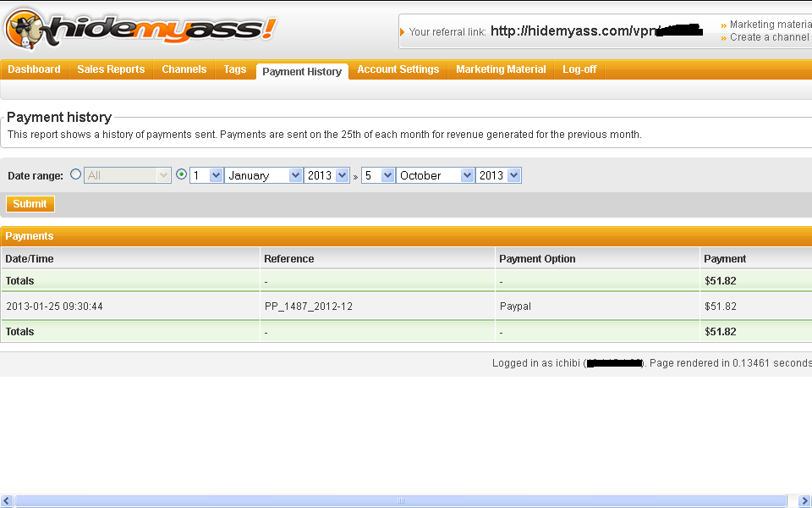Viewport: 812px width, 508px height.
Task: Open the end year 2013 dropdown
Action: (x=499, y=175)
